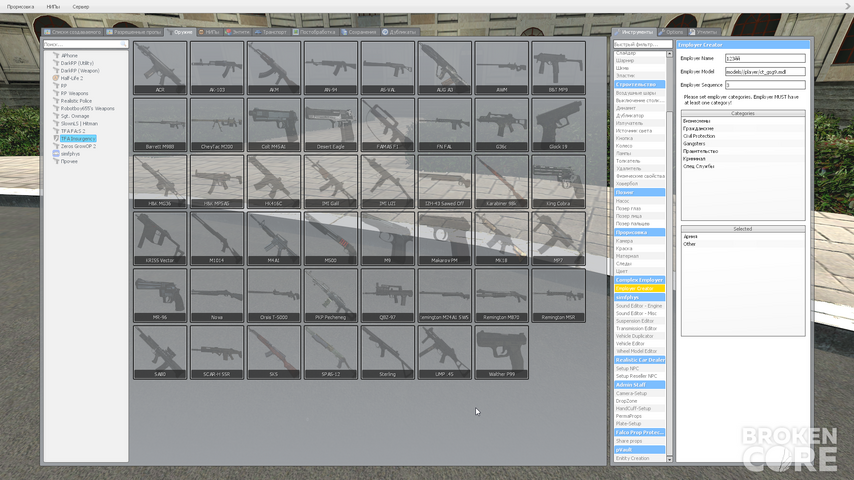
Task: Select the Sterling submachine gun icon
Action: (387, 353)
